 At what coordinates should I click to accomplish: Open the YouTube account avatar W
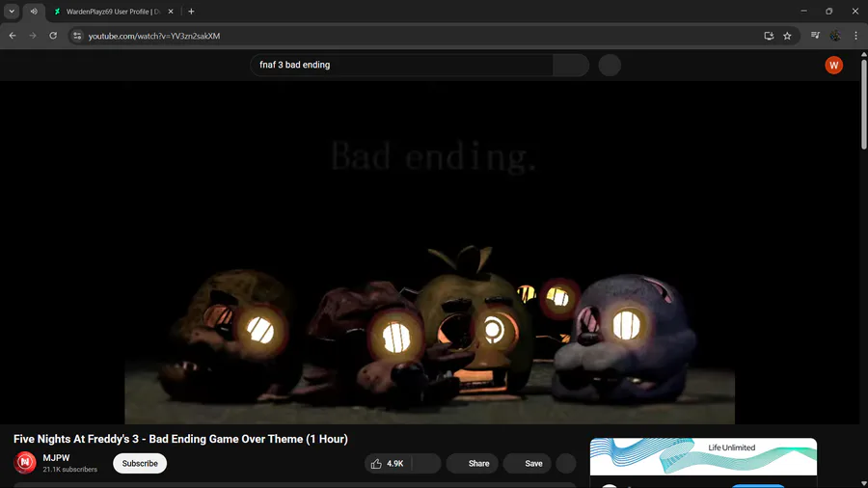click(x=833, y=66)
